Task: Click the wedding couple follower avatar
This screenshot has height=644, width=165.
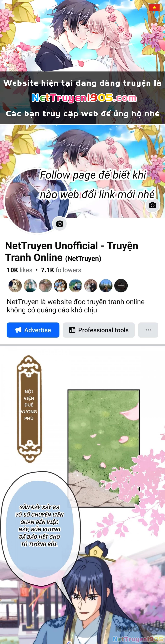Action: tap(91, 286)
